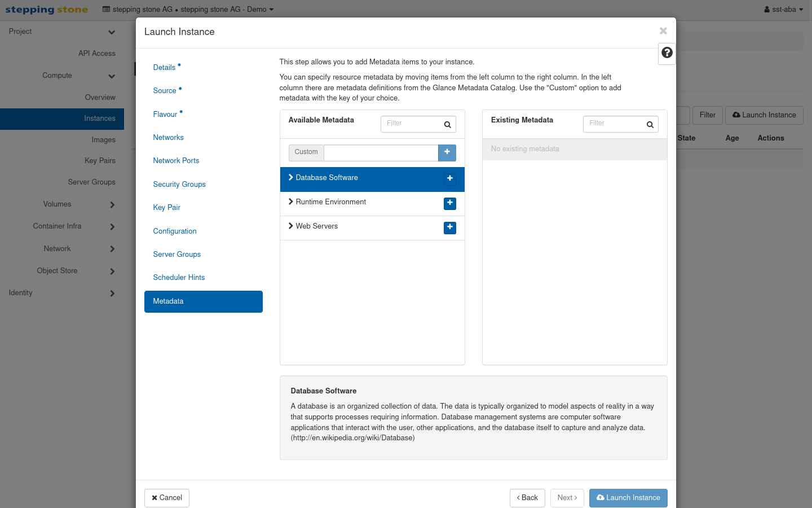The width and height of the screenshot is (812, 508).
Task: Click the Database Software description heading
Action: click(324, 391)
